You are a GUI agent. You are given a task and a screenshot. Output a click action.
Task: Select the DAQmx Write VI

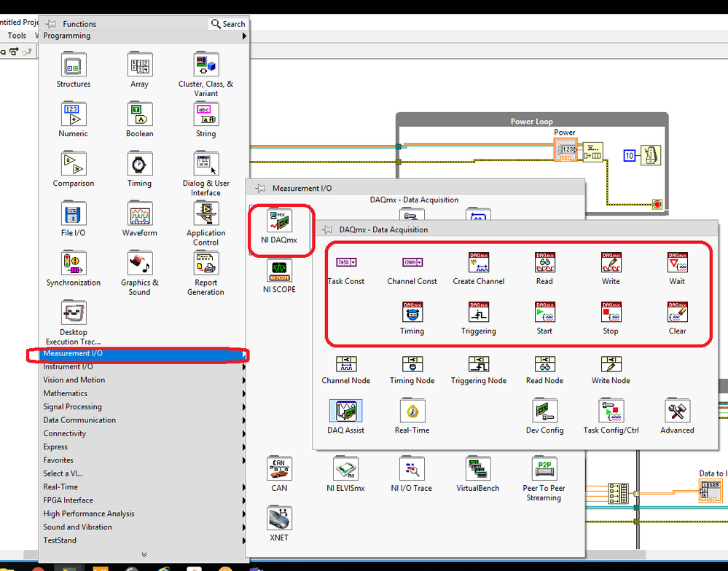(x=611, y=263)
